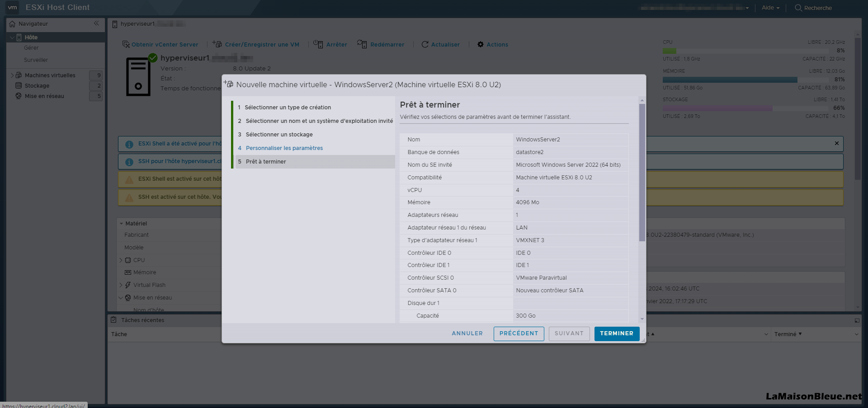Select step 5 Prêt à terminer
Image resolution: width=868 pixels, height=408 pixels.
[x=315, y=162]
